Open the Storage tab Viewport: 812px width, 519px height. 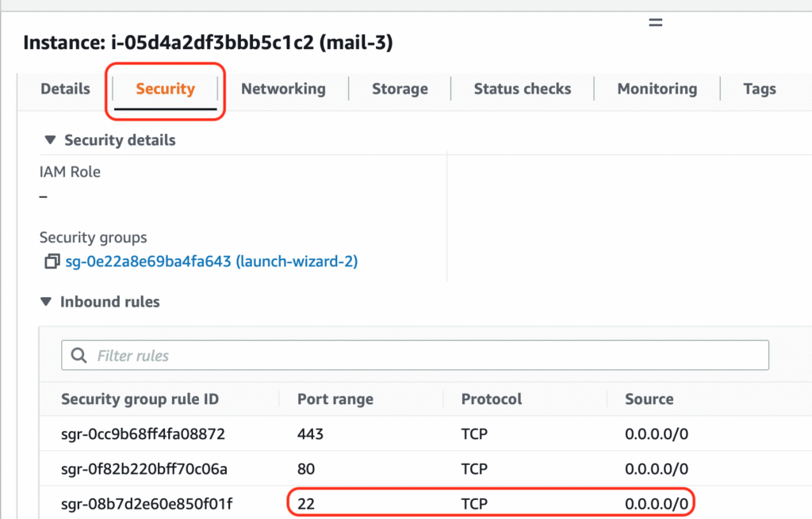tap(400, 89)
